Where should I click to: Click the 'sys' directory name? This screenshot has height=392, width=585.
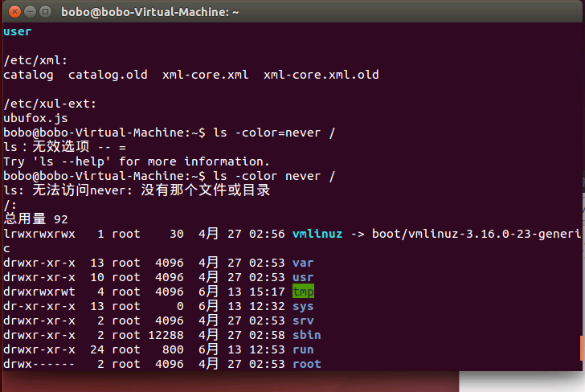coord(303,306)
